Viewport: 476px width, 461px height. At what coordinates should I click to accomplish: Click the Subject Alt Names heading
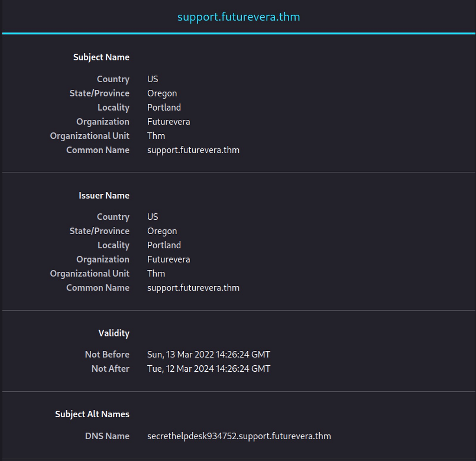93,414
